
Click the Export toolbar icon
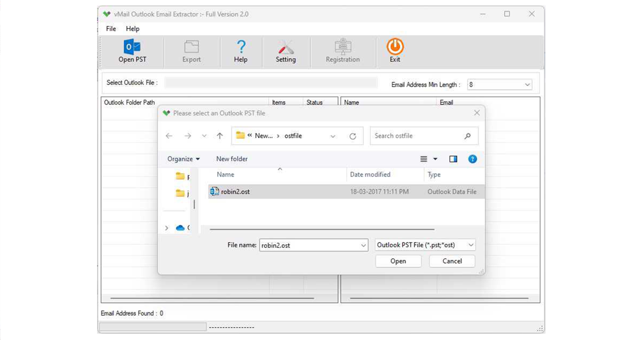click(191, 47)
